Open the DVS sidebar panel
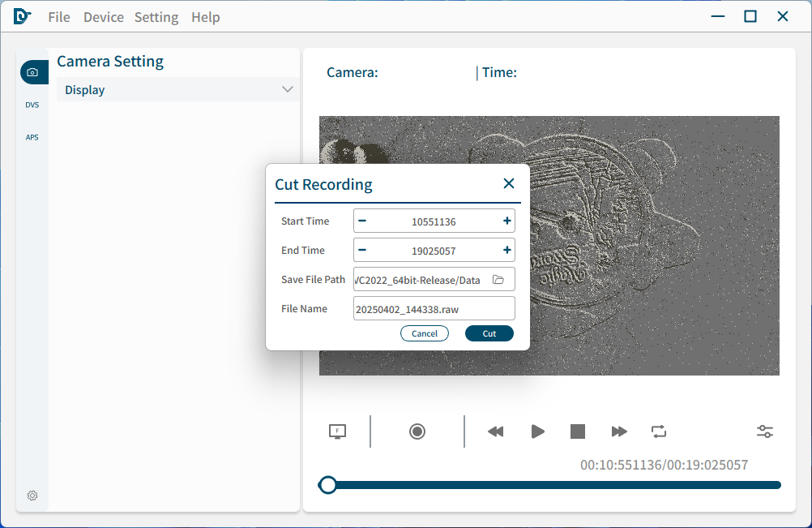The image size is (812, 528). tap(32, 105)
